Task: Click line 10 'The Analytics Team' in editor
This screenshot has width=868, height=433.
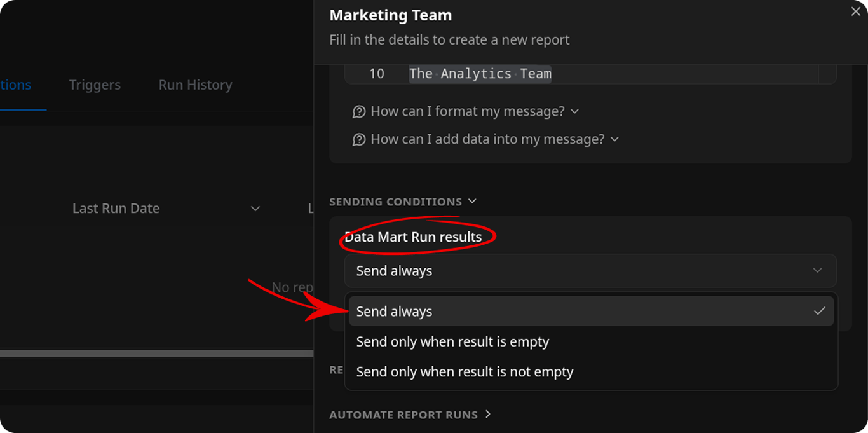Action: [480, 74]
